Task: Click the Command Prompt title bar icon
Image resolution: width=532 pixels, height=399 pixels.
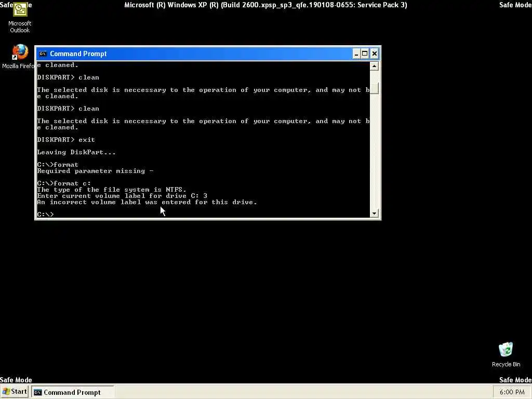Action: [x=43, y=54]
